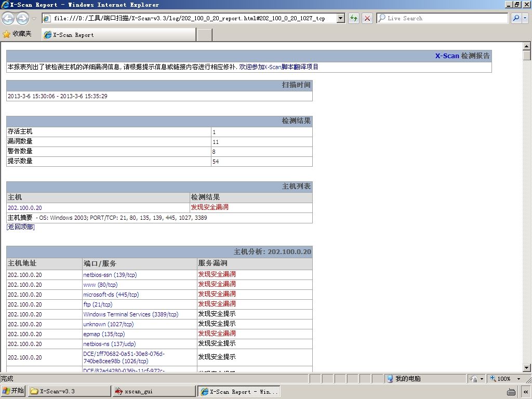Click the 返回顶部 link

[x=20, y=227]
